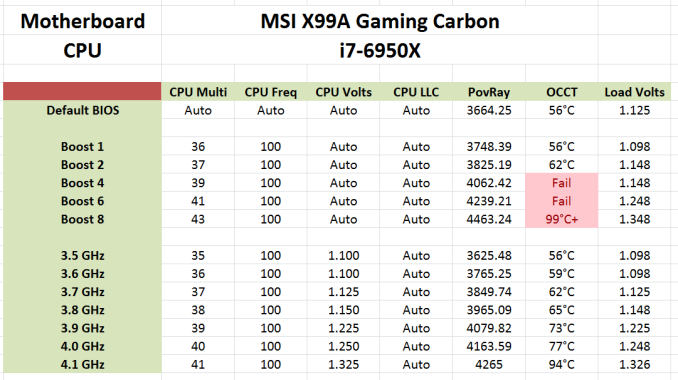Select PovRay score 4463.24
Screen dimensions: 678x380
(489, 219)
